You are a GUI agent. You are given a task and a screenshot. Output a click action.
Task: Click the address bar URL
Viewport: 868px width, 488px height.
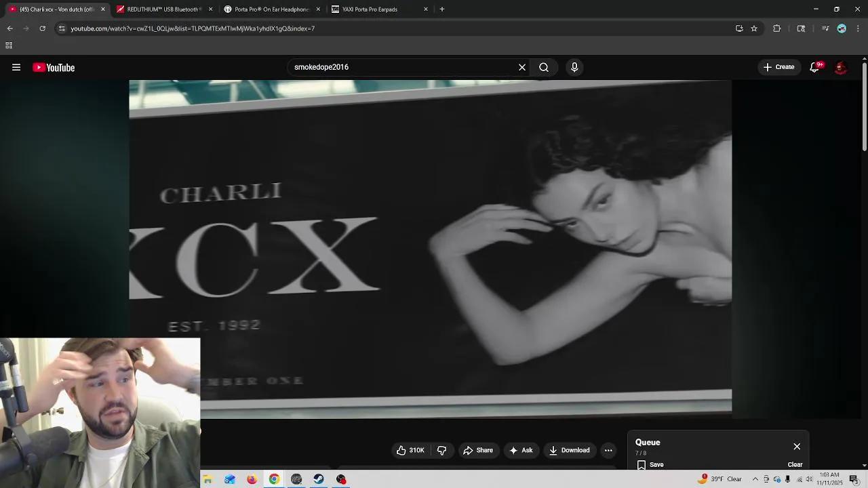coord(193,28)
